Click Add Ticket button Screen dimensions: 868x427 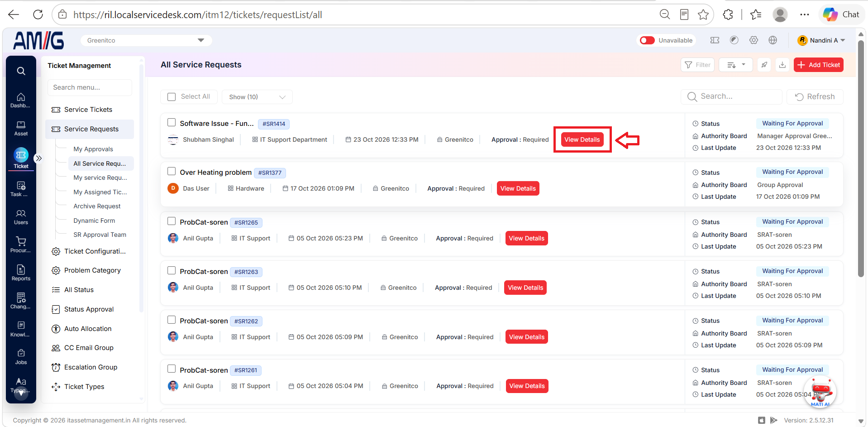pyautogui.click(x=819, y=65)
